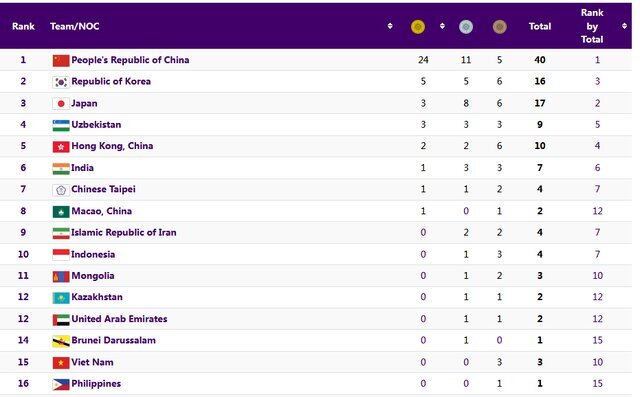The height and width of the screenshot is (397, 640).
Task: Open the United Arab Emirates link
Action: 119,319
